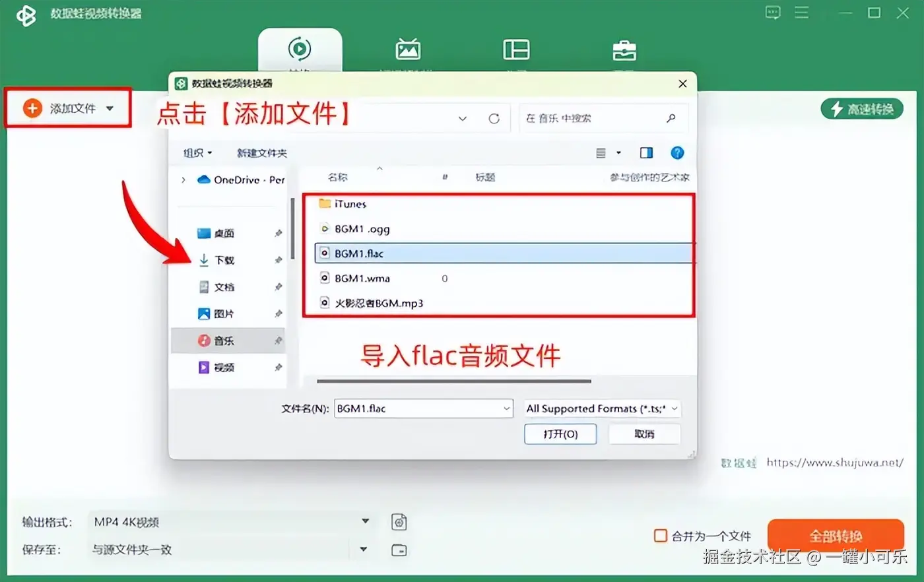Expand the 添加文件 dropdown arrow
This screenshot has width=924, height=582.
(x=110, y=108)
